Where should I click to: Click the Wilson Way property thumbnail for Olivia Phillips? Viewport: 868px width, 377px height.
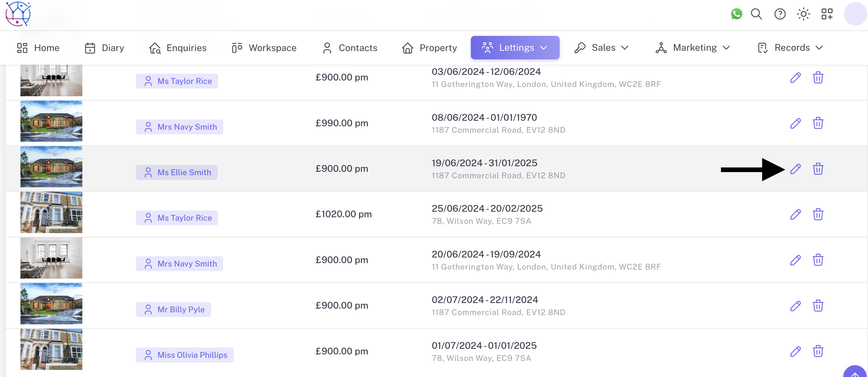pos(51,349)
